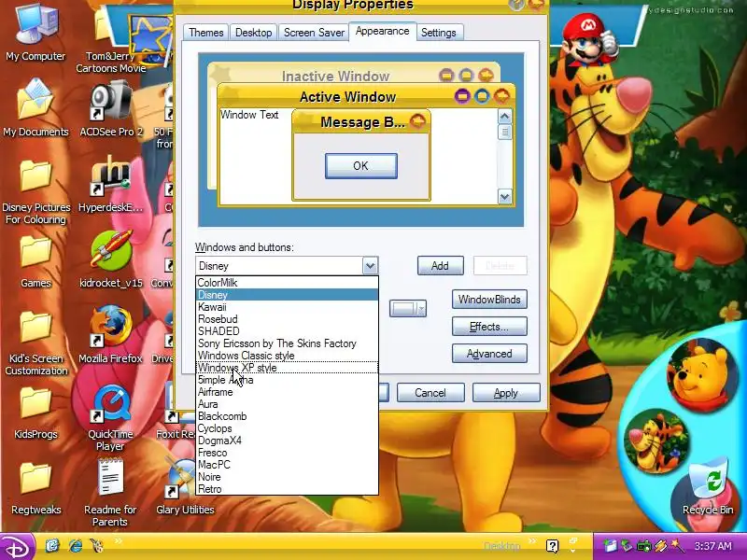Click the third quick launch icon
The image size is (747, 560).
pos(97,545)
